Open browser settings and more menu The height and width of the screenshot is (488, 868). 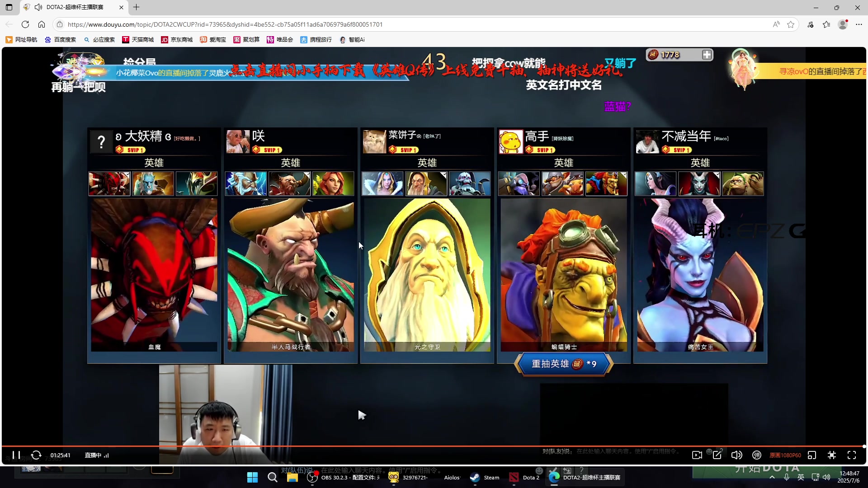[859, 24]
